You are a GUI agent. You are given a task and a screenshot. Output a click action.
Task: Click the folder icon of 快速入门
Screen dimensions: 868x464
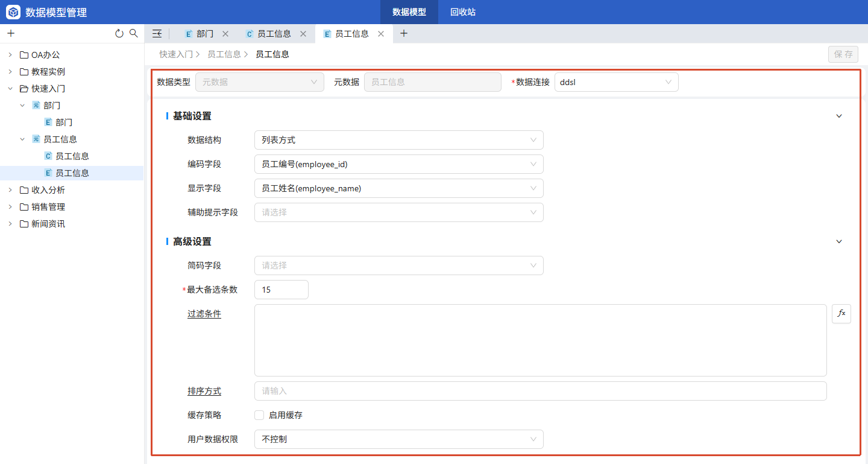point(24,89)
